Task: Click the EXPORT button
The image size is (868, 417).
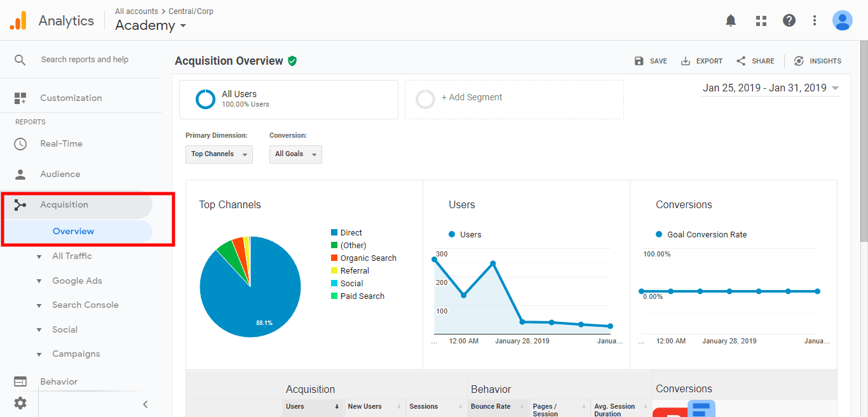Action: pyautogui.click(x=702, y=61)
